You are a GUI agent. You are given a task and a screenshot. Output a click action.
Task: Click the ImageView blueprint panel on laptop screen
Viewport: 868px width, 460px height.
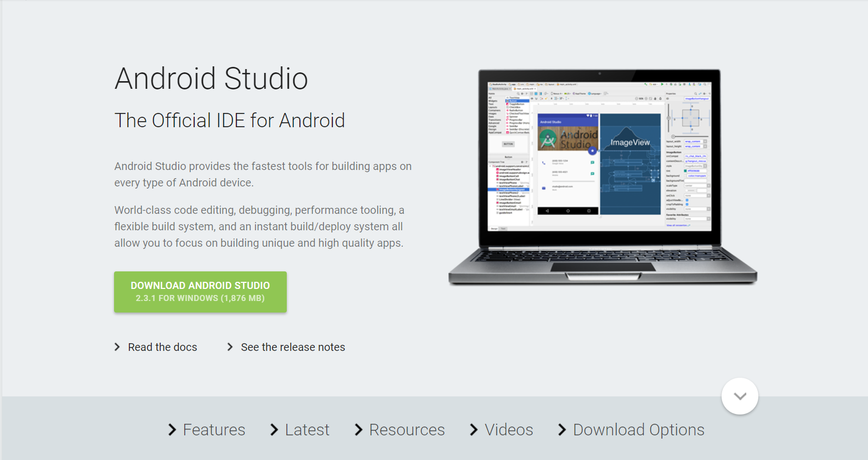point(630,164)
